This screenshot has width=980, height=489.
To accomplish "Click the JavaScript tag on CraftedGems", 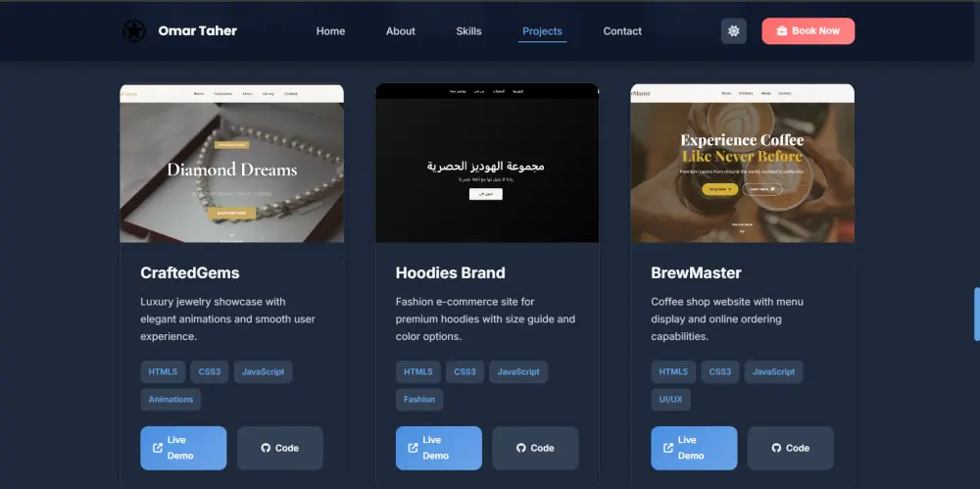I will point(263,372).
